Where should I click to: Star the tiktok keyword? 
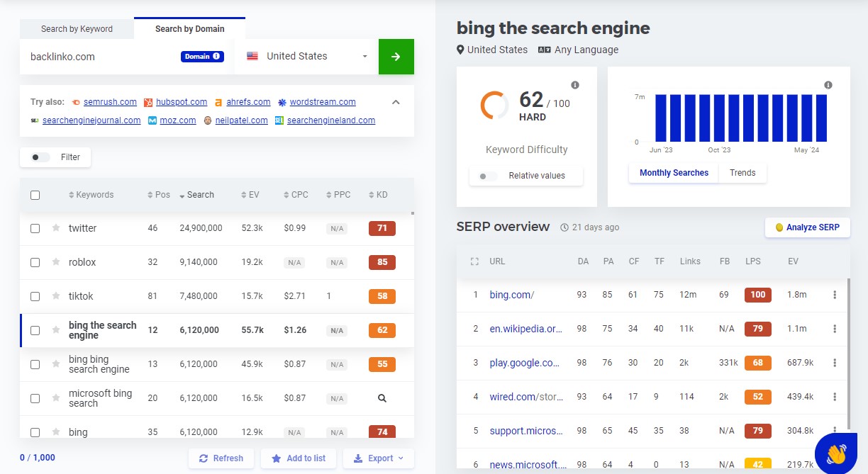[56, 296]
